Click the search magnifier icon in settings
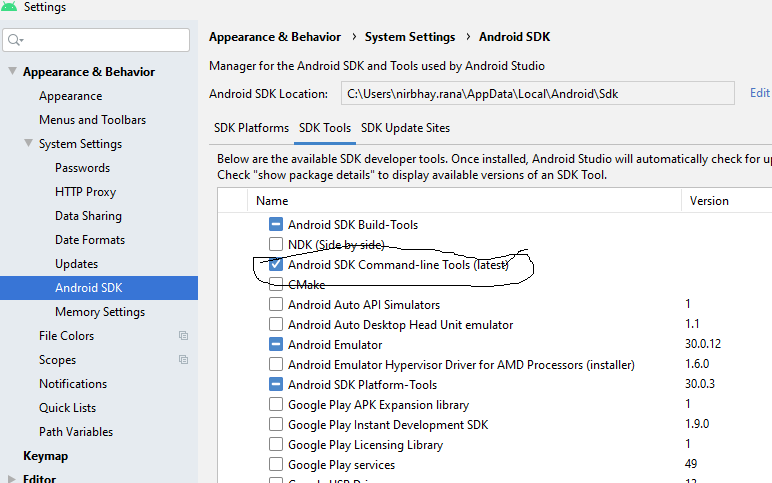 click(15, 40)
